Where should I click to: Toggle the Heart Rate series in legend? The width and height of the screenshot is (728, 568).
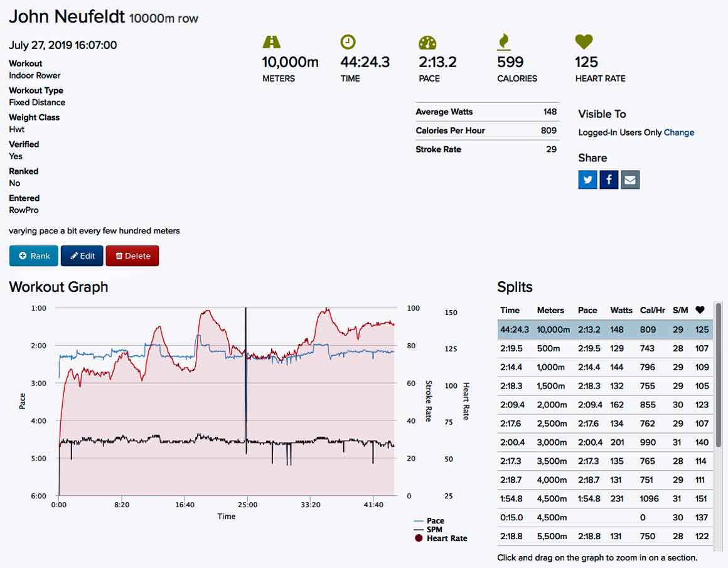click(441, 539)
